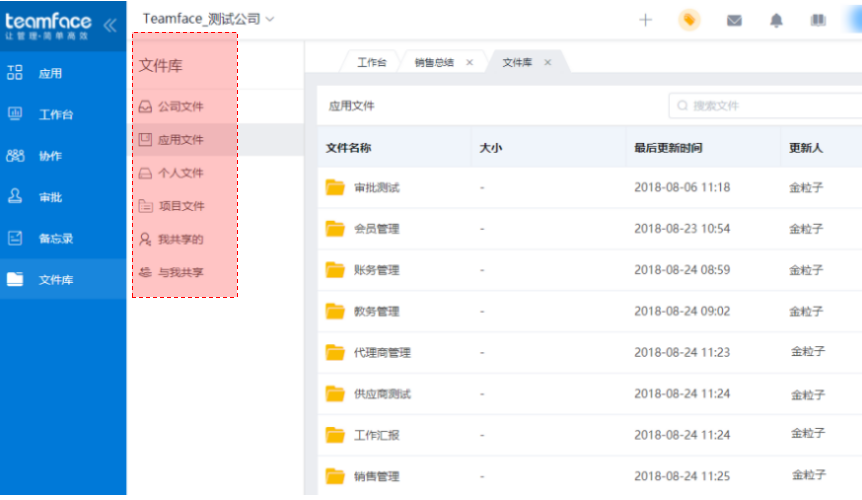Click the folder icon of 教务管理
This screenshot has height=500, width=862.
[335, 311]
